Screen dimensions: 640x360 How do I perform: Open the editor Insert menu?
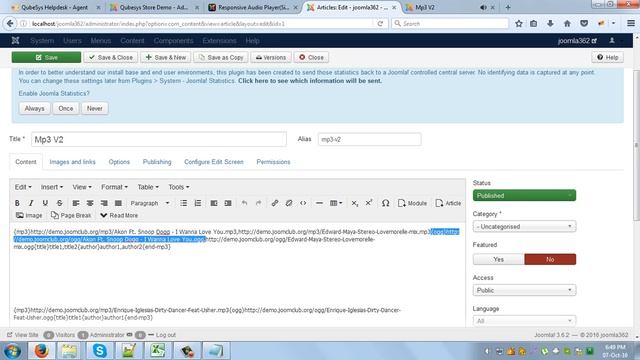[52, 187]
